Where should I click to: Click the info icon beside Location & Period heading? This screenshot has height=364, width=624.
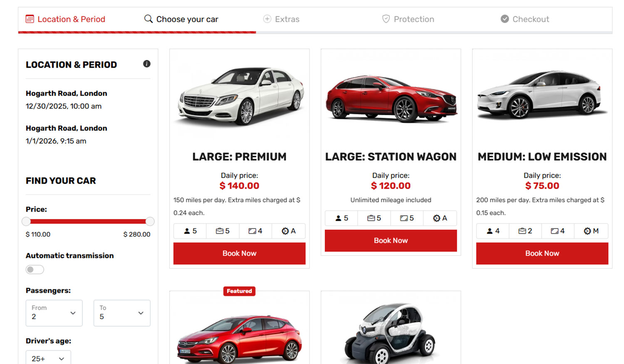tap(147, 64)
